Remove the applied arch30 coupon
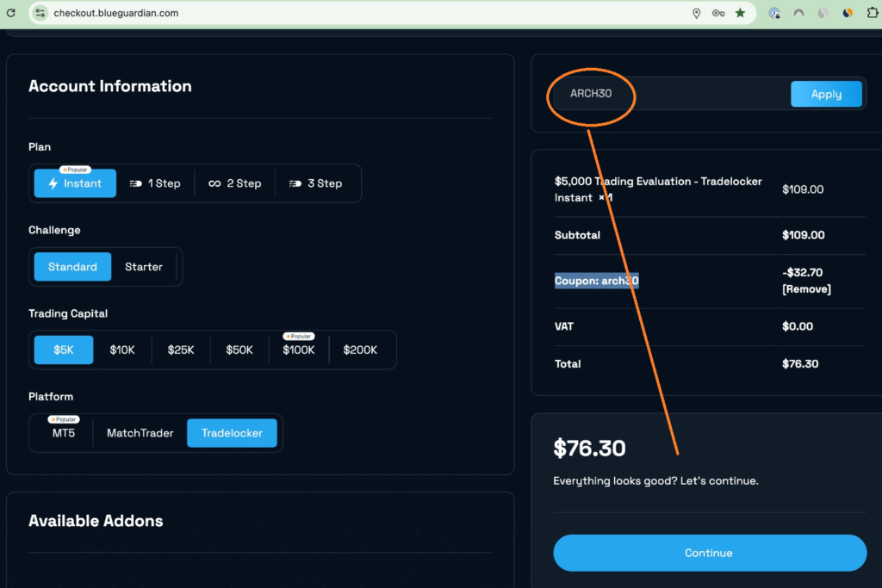The image size is (882, 588). coord(806,289)
